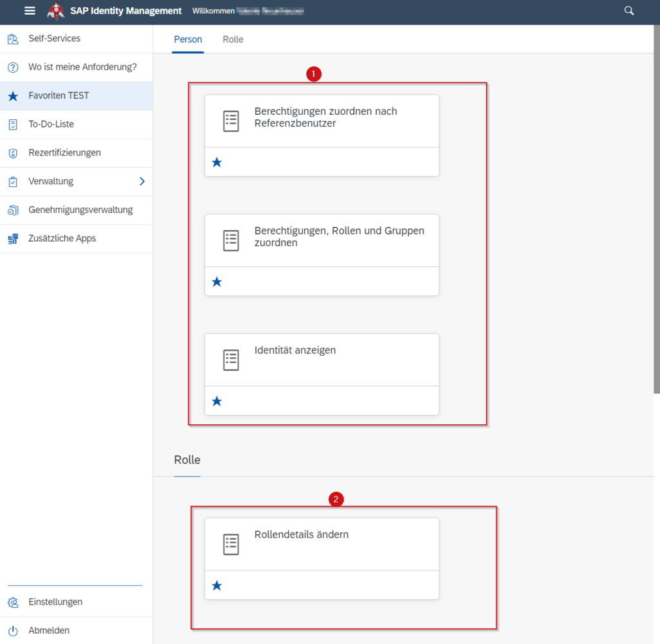Open Einstellungen at sidebar bottom

pos(76,602)
